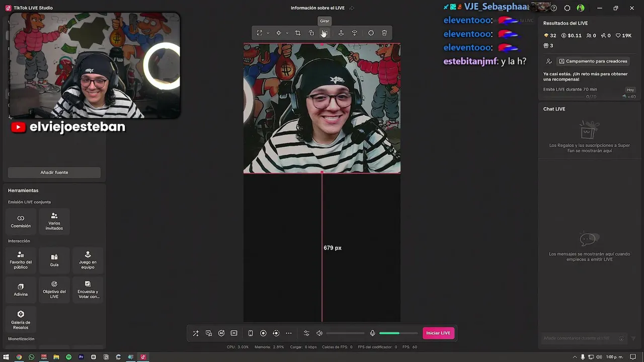Click the person icon beside Campamento
Screen dimensions: 644x362
point(549,61)
